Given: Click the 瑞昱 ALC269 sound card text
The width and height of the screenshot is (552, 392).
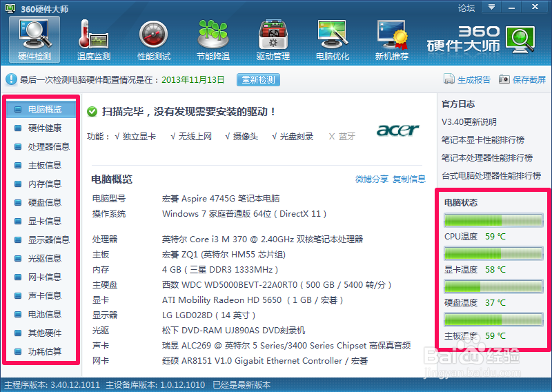Looking at the screenshot, I should 286,346.
